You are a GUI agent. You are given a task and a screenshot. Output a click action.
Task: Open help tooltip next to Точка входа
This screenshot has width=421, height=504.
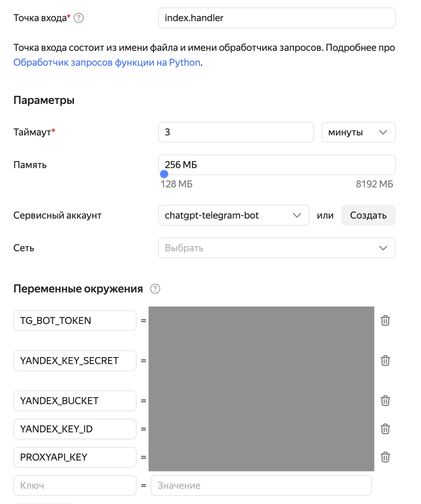79,17
